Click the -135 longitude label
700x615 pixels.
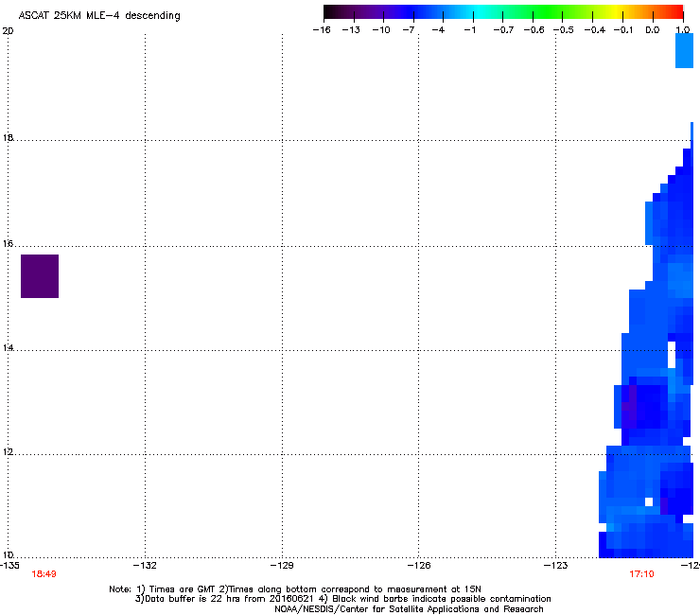(x=9, y=566)
